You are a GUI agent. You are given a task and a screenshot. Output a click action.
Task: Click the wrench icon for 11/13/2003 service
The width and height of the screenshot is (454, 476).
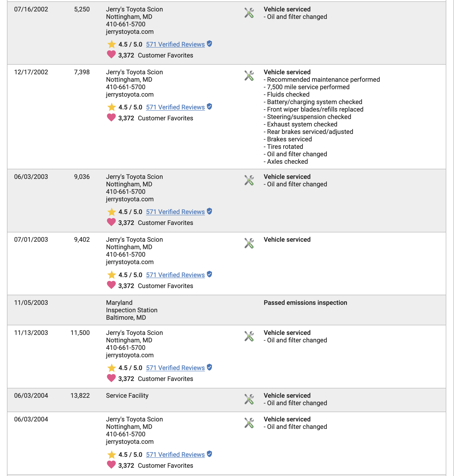pos(249,336)
